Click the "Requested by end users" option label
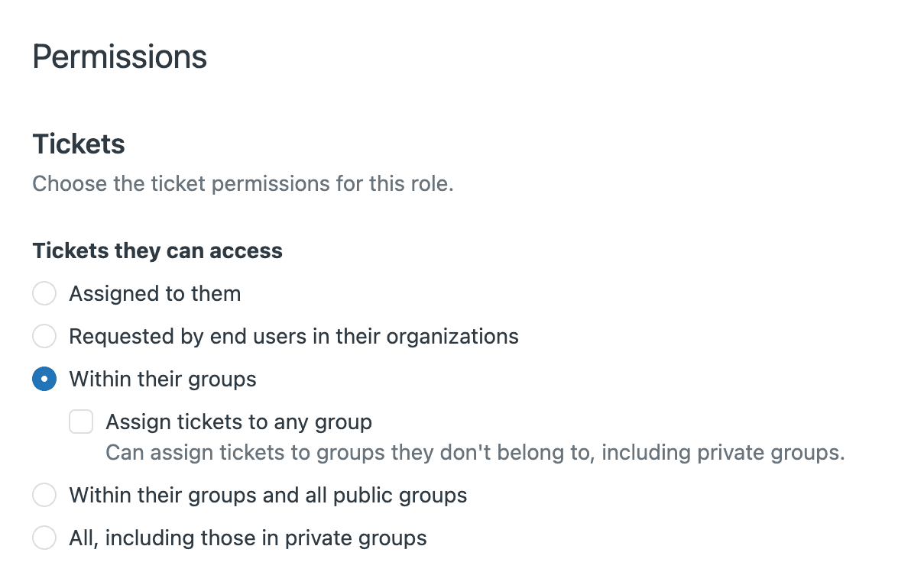Screen dimensions: 911x588 tap(293, 336)
